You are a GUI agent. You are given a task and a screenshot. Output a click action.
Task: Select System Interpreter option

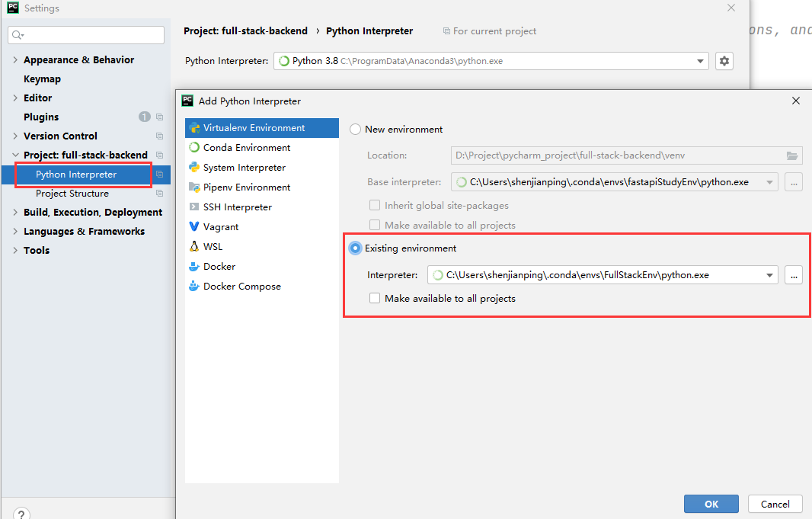261,168
